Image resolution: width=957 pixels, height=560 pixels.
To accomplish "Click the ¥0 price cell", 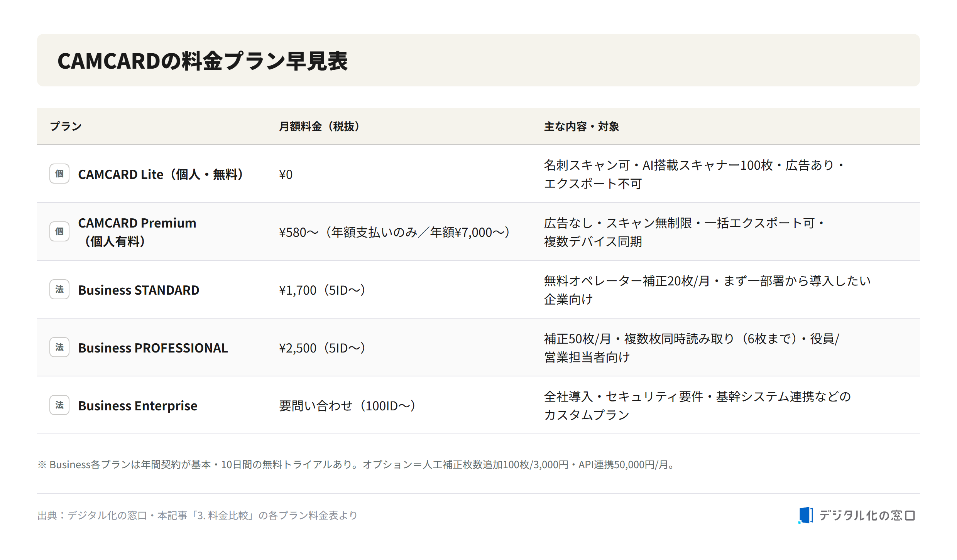I will tap(286, 174).
